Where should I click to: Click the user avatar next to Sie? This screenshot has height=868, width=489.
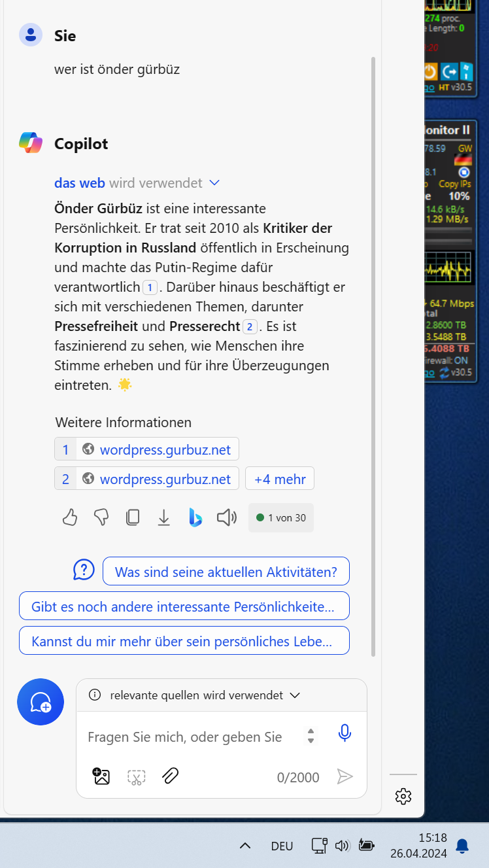tap(31, 35)
